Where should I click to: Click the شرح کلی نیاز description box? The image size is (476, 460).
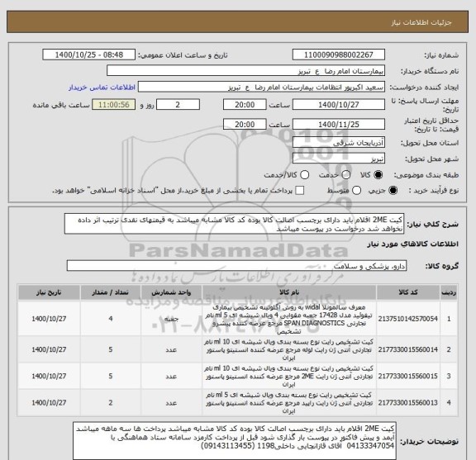pyautogui.click(x=234, y=224)
